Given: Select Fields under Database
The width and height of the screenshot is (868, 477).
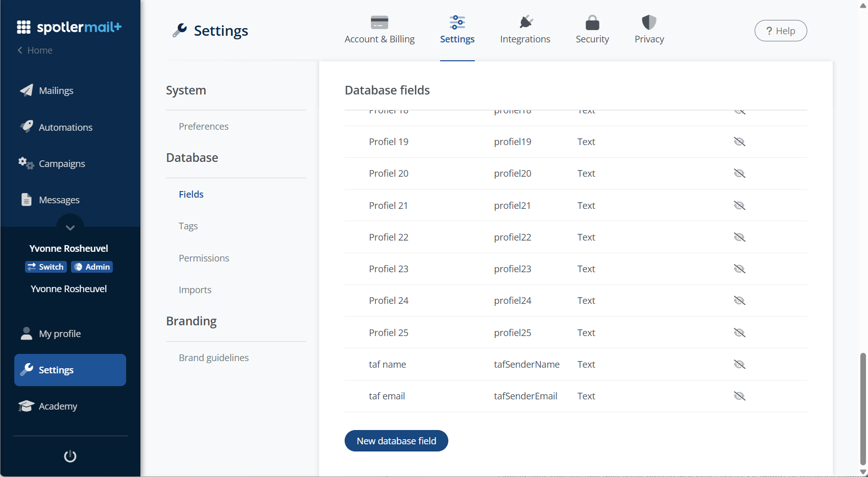Looking at the screenshot, I should tap(191, 194).
